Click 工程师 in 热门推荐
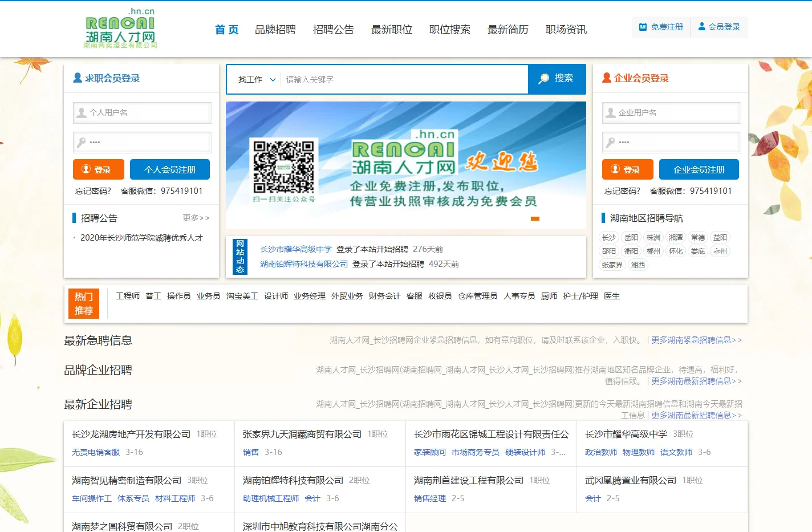The height and width of the screenshot is (532, 812). pyautogui.click(x=128, y=296)
